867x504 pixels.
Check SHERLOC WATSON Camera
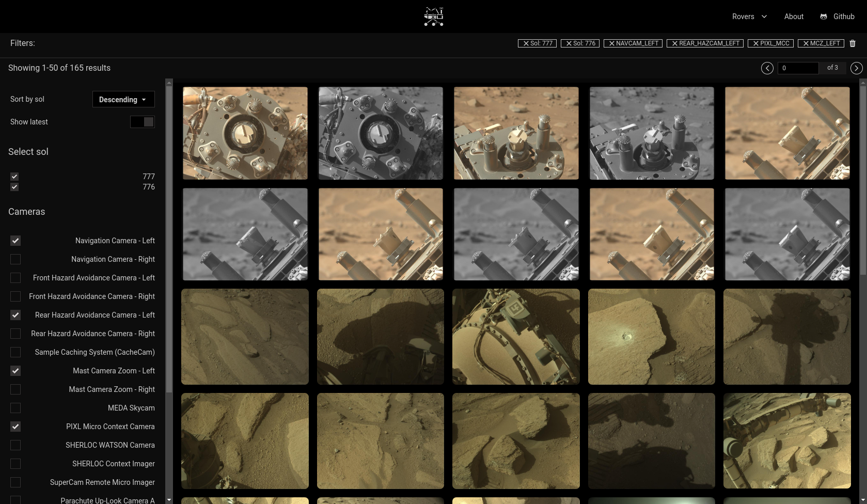coord(15,445)
